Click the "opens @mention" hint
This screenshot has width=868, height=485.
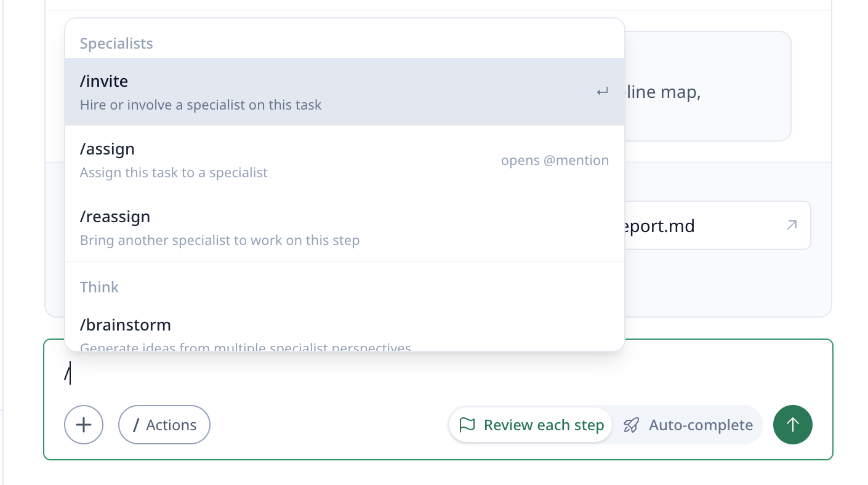tap(555, 161)
